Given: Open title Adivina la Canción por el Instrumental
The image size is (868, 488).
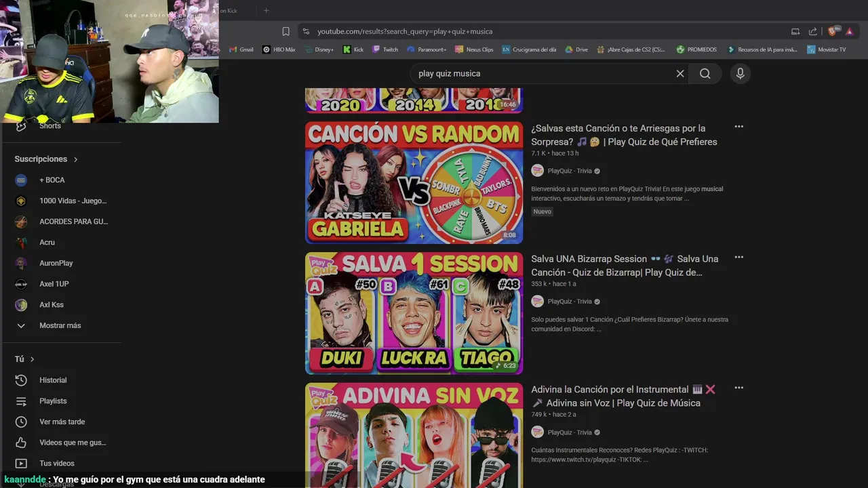Looking at the screenshot, I should pos(623,396).
